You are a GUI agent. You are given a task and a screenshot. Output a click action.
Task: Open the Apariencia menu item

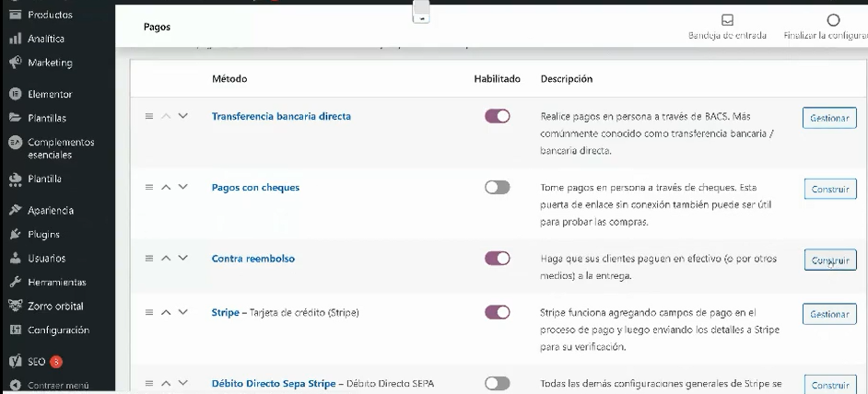(x=51, y=210)
